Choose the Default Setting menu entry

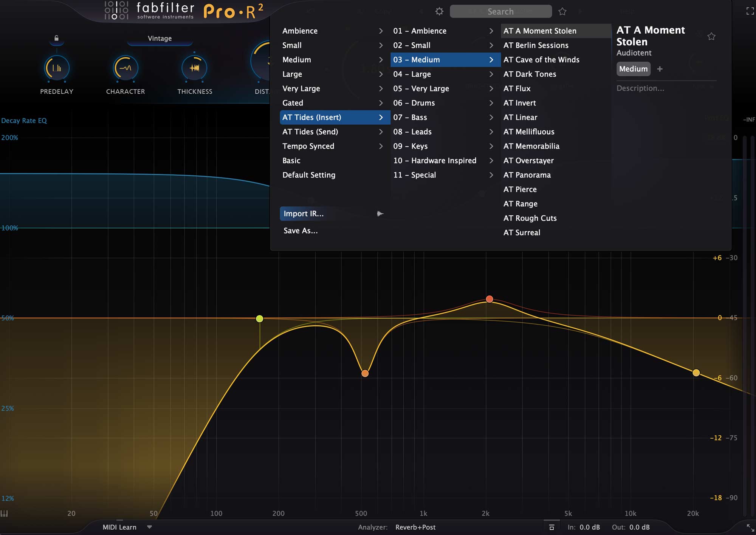coord(308,175)
